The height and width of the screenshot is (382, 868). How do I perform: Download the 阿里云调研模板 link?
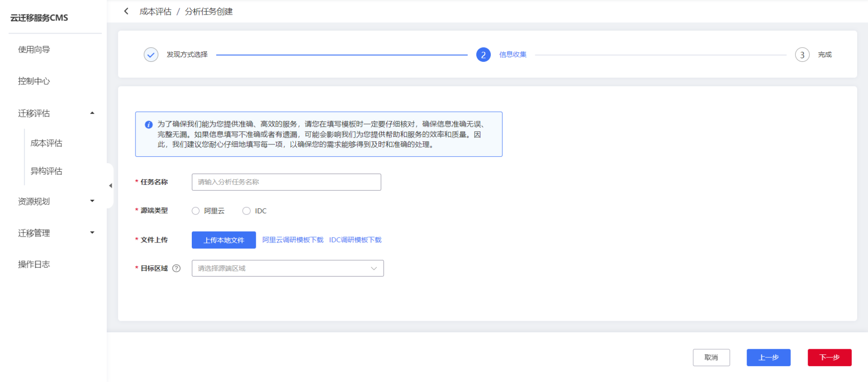(x=293, y=240)
